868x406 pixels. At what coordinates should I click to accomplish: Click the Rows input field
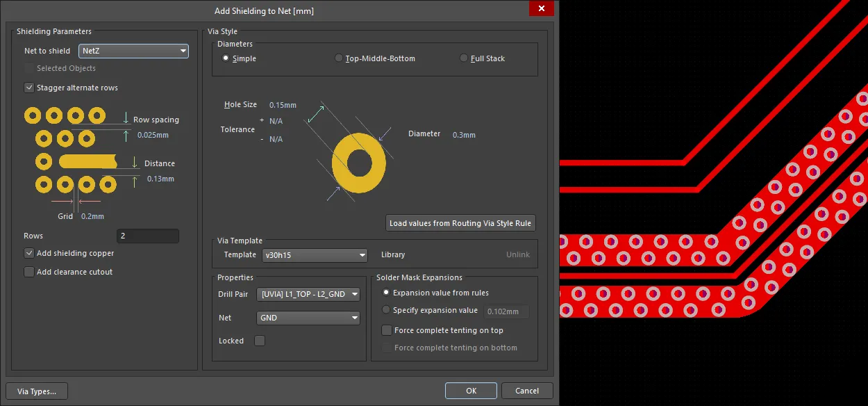click(147, 236)
